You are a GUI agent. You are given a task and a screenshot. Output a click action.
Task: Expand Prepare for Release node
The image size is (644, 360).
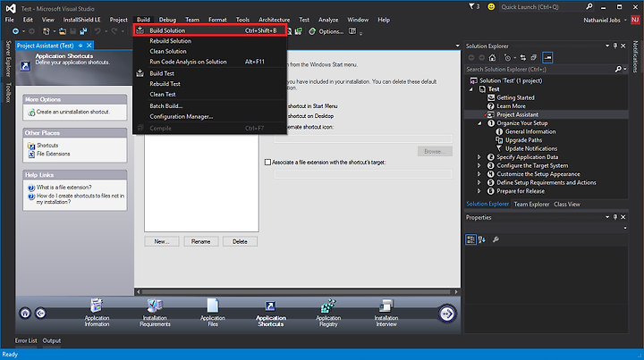coord(479,191)
